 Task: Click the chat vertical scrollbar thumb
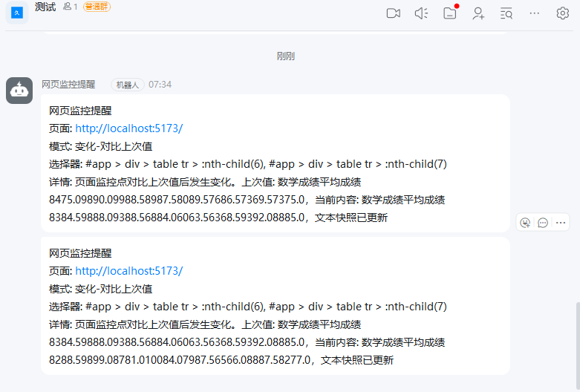point(578,347)
